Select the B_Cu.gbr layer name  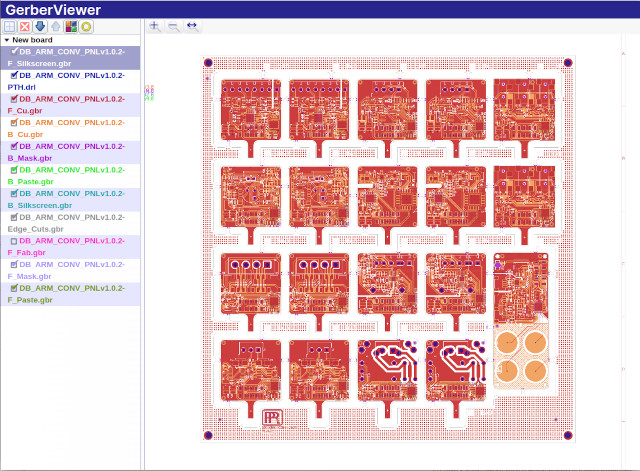(x=28, y=133)
